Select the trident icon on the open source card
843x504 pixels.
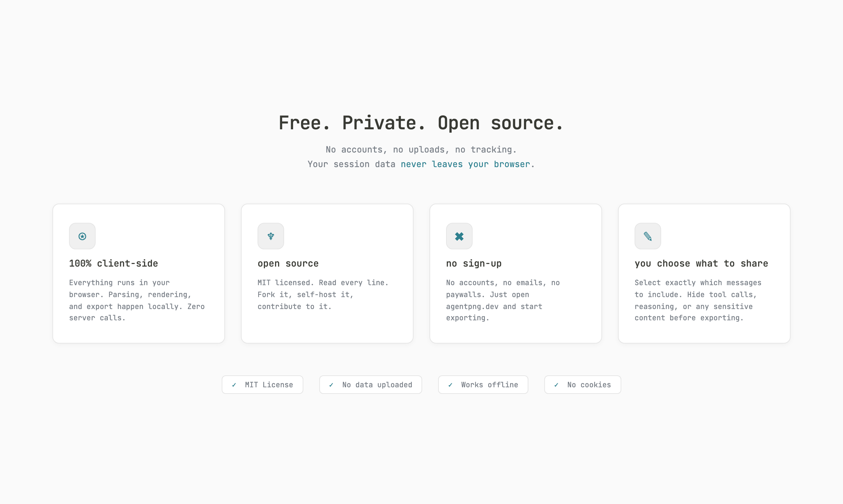[270, 236]
